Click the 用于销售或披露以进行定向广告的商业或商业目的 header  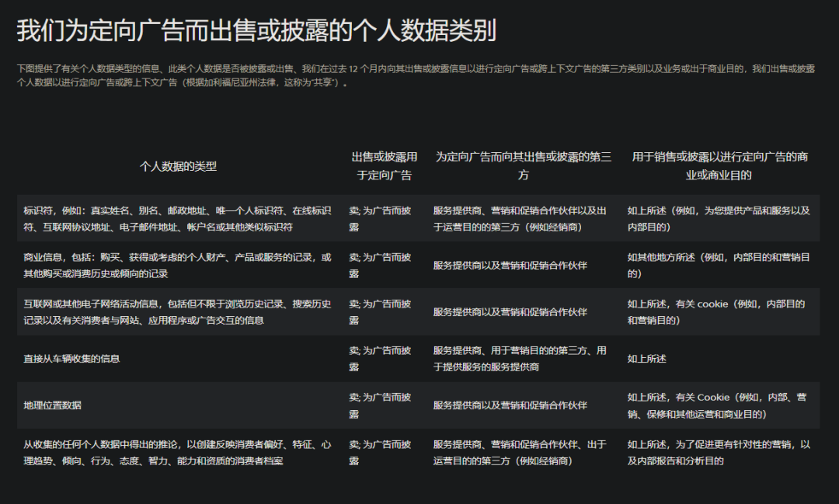point(719,166)
